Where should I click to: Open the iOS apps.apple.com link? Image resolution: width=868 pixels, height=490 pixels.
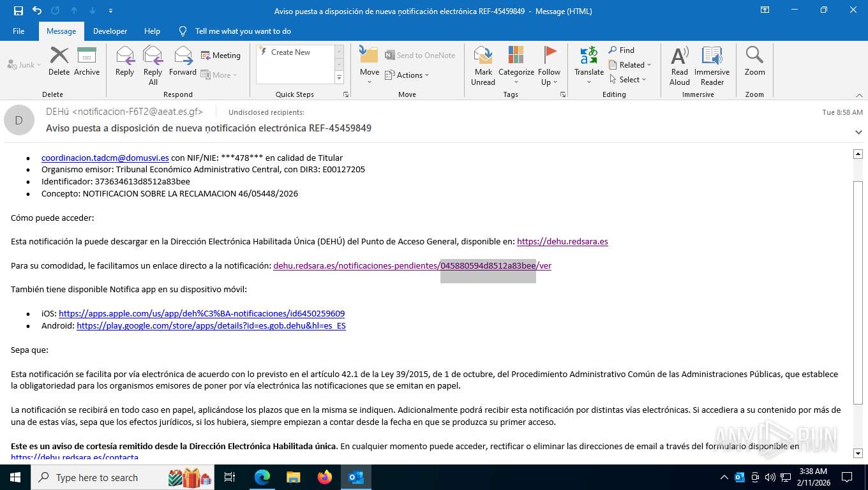[202, 313]
